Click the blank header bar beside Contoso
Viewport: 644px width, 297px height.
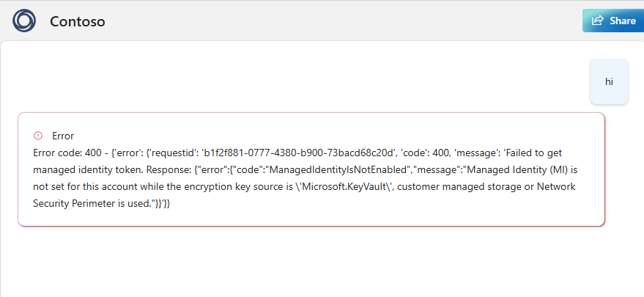click(341, 21)
